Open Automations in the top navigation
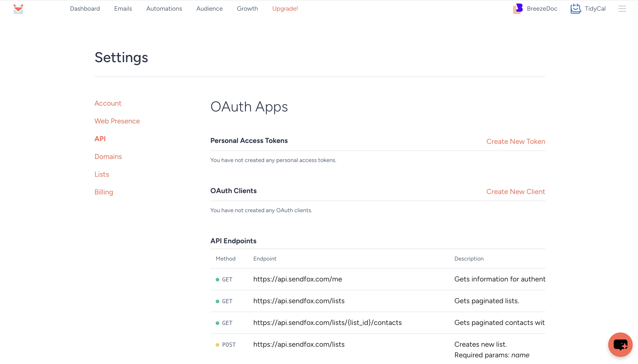 [x=164, y=9]
